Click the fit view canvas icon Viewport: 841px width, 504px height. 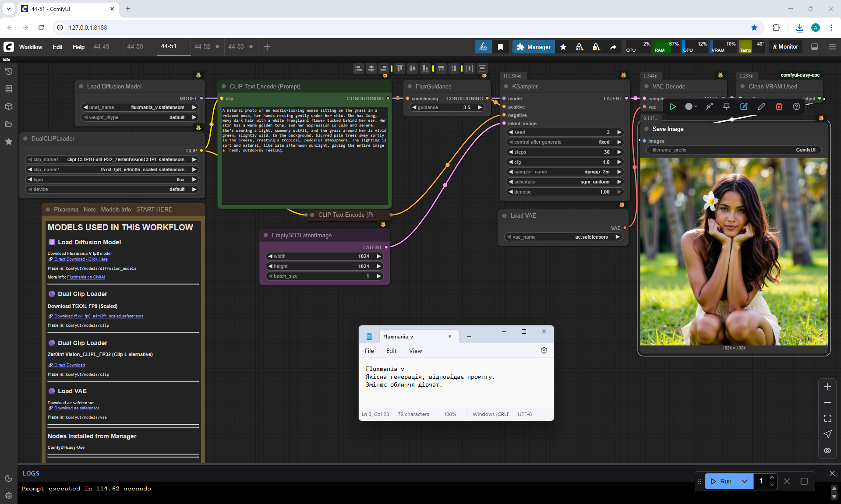tap(827, 418)
